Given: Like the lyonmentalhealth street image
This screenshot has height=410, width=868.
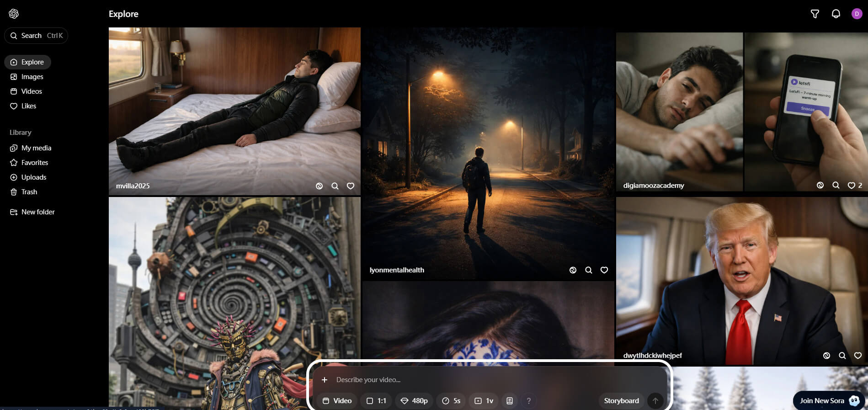Looking at the screenshot, I should (x=604, y=270).
